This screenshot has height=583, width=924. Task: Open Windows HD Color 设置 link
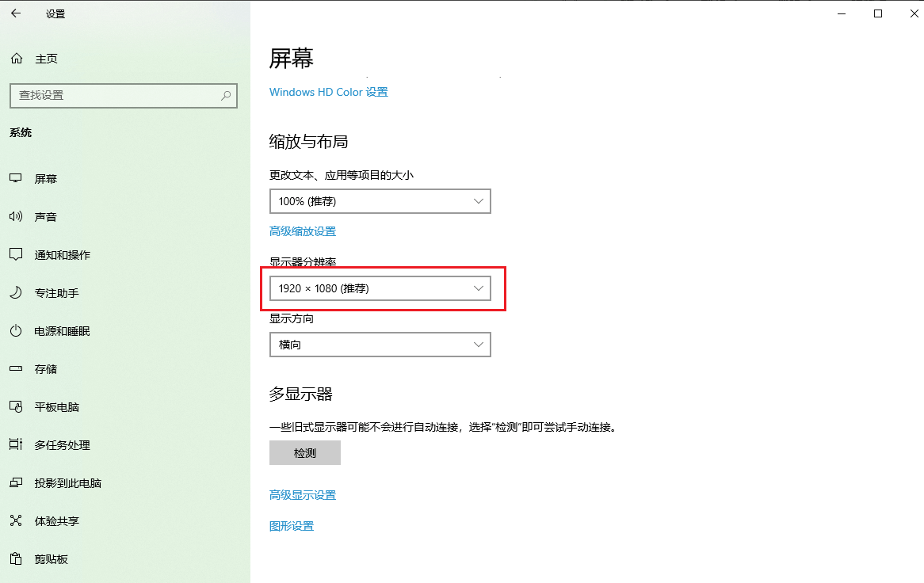[x=328, y=92]
